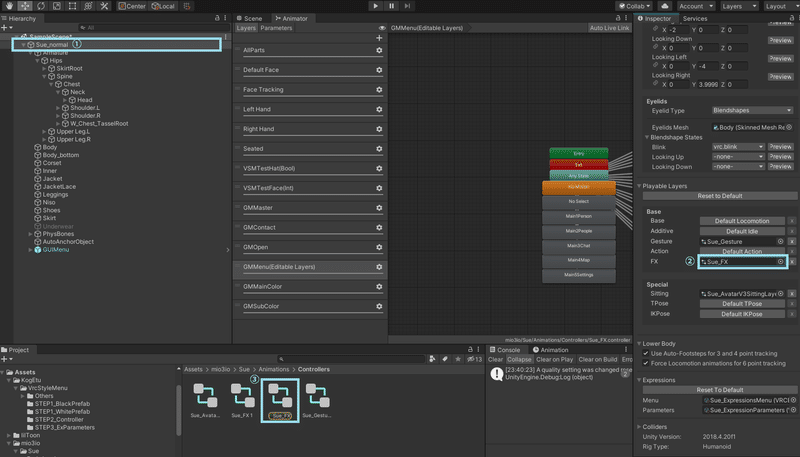This screenshot has width=800, height=457.
Task: Select the Move tool
Action: [x=25, y=6]
